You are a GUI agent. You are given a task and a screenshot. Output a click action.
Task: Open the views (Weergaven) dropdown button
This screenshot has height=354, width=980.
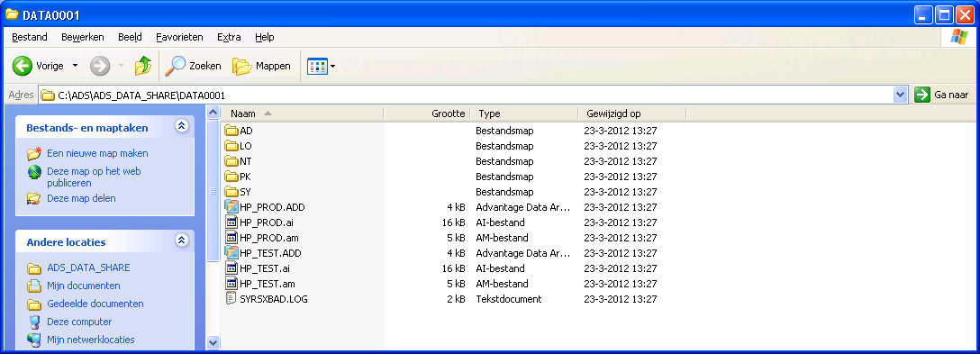[322, 66]
